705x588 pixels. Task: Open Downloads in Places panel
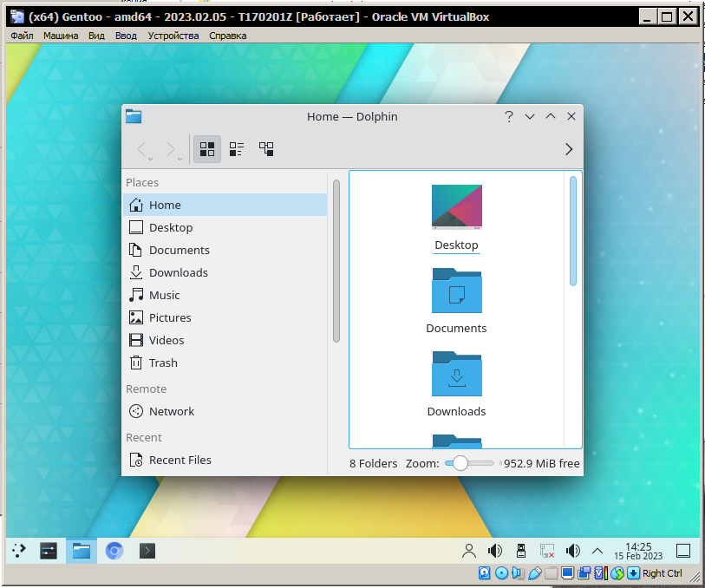pyautogui.click(x=225, y=272)
